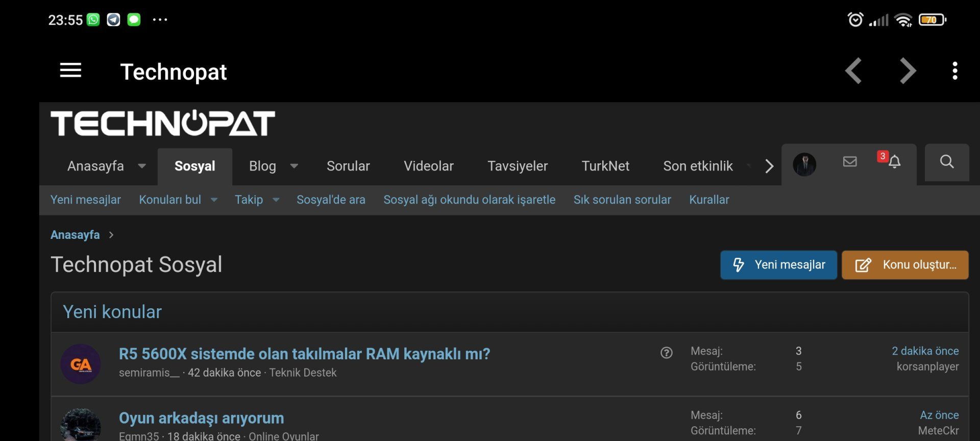Click the Technopat logo

click(x=163, y=123)
